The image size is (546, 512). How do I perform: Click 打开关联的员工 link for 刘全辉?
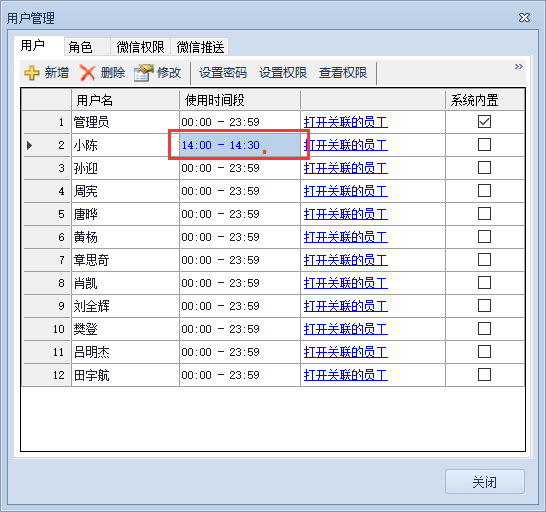346,306
